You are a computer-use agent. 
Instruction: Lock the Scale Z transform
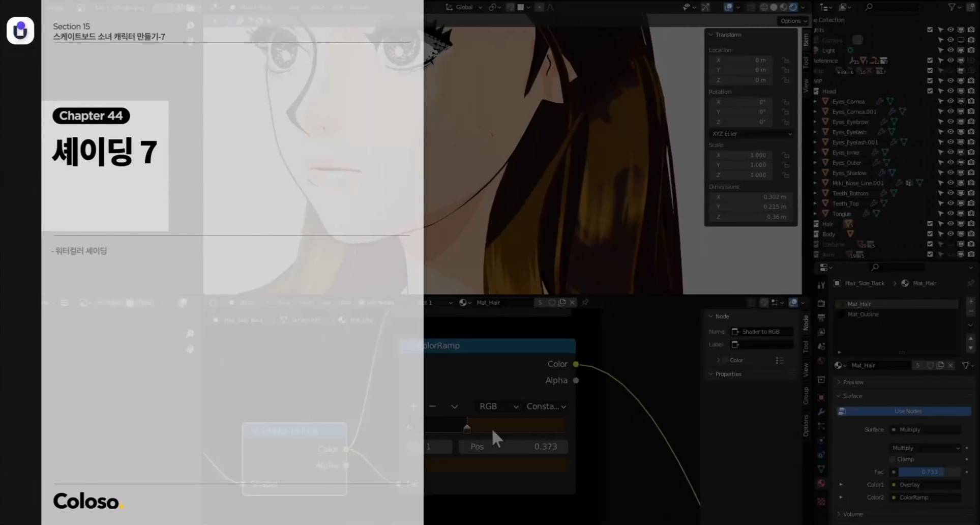pyautogui.click(x=786, y=175)
